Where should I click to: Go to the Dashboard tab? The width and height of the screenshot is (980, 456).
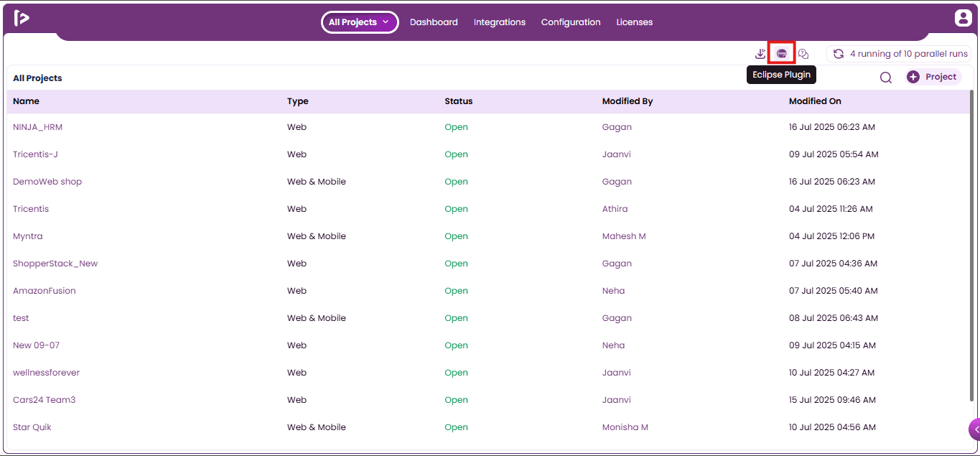pos(434,22)
